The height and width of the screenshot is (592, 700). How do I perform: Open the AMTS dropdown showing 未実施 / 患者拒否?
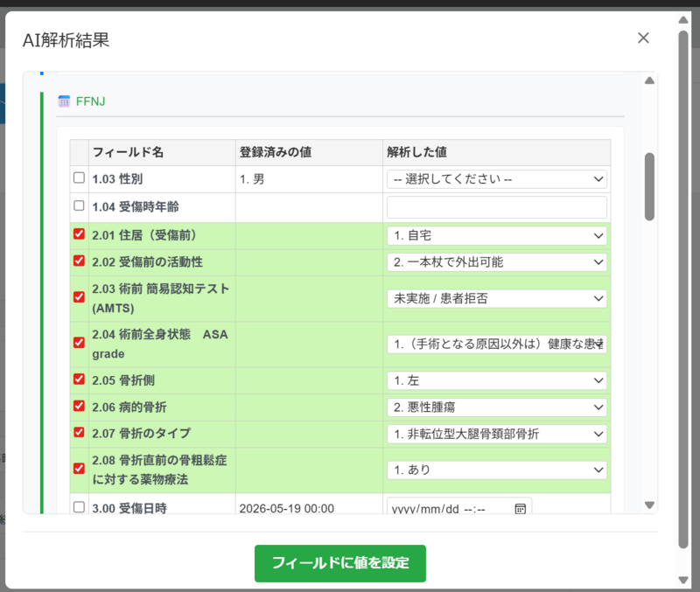(x=497, y=298)
